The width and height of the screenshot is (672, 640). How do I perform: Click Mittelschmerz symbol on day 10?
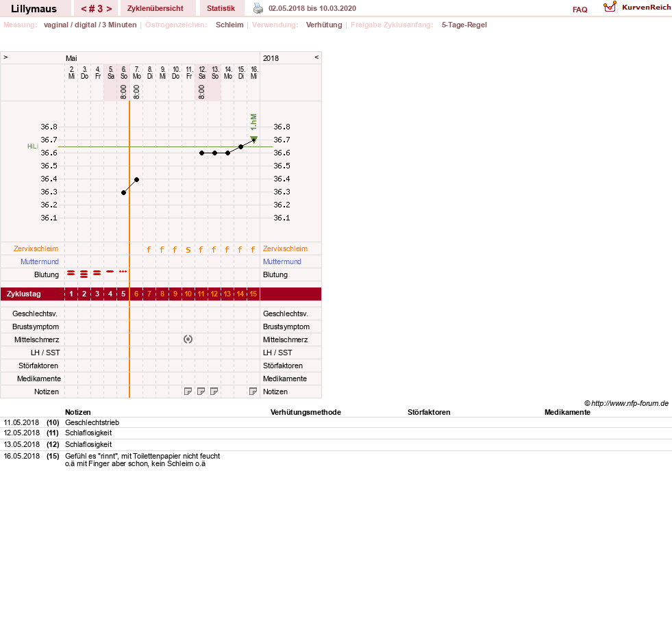188,340
